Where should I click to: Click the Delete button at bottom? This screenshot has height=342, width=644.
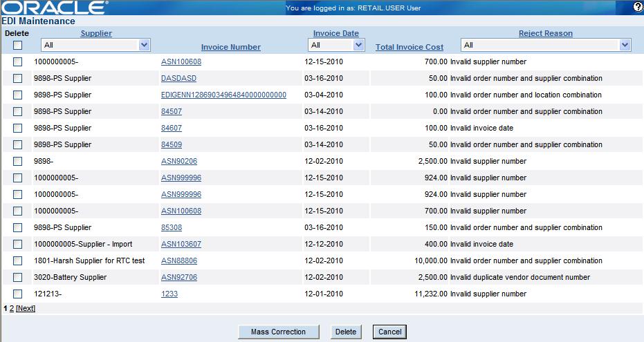[346, 332]
